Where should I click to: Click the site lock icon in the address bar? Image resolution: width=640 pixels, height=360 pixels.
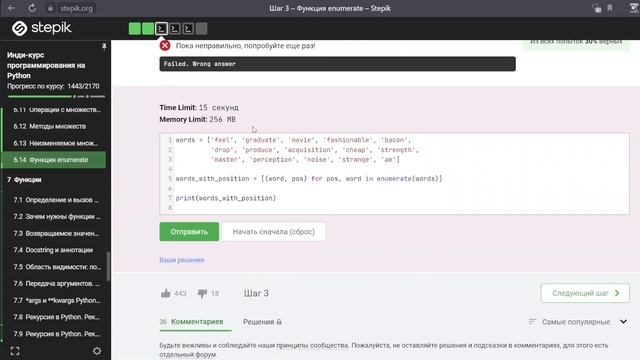50,8
